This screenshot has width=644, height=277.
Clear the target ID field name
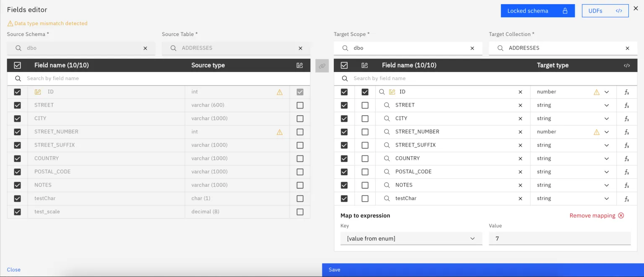[x=520, y=92]
